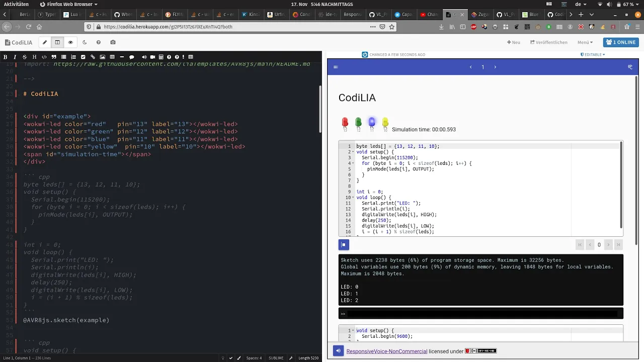
Task: Open LiaScript table of contents hamburger
Action: 336,67
